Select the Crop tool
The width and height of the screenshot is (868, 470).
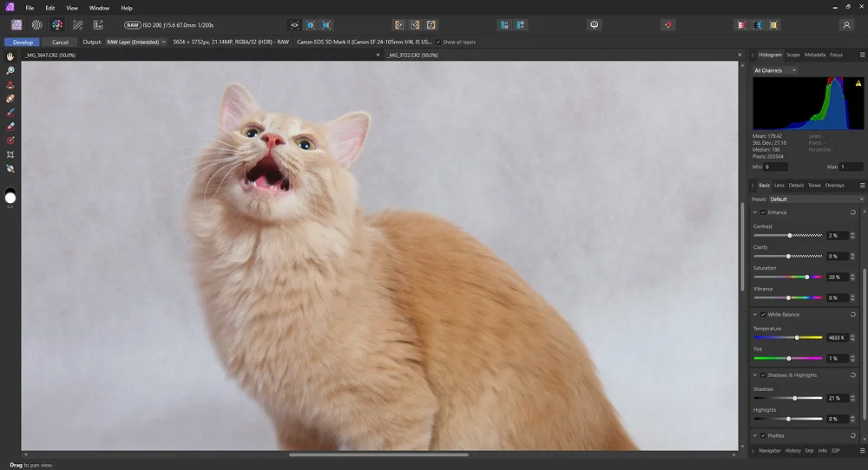click(10, 153)
